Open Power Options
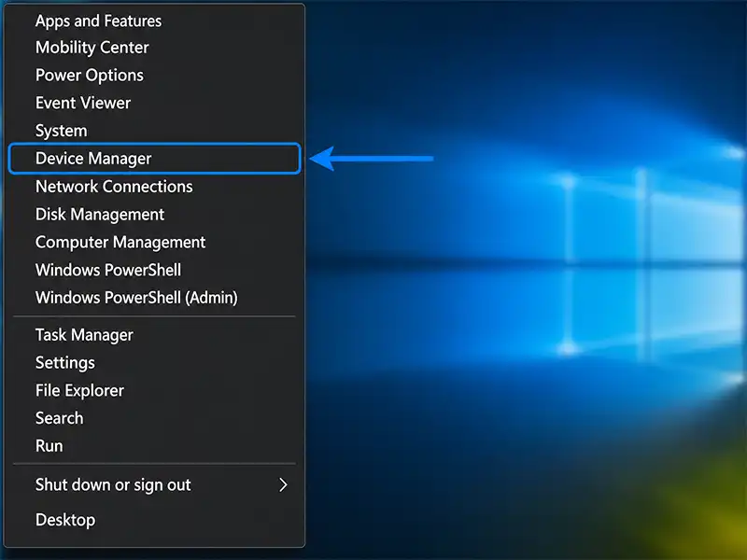Viewport: 747px width, 560px height. [x=154, y=76]
